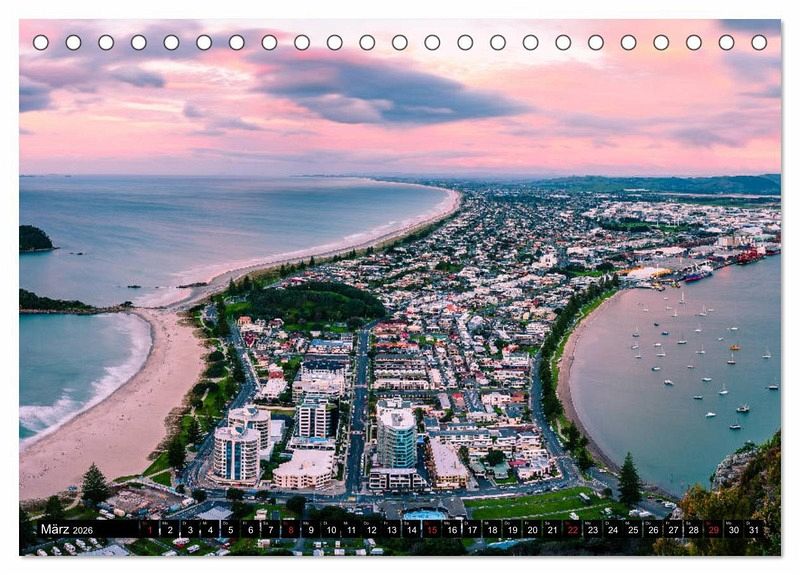
Task: Select day 26 in the calendar strip
Action: 654,529
